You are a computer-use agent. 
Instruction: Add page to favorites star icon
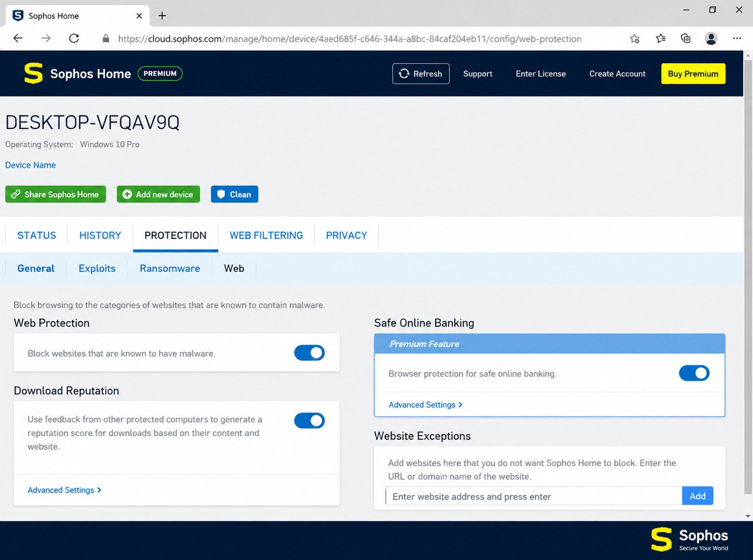(x=634, y=39)
